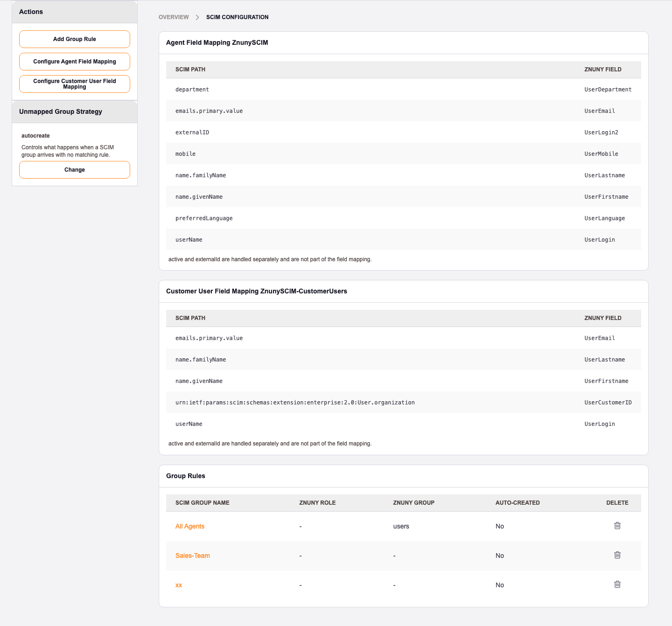Viewport: 672px width, 626px height.
Task: Delete the All Agents group rule
Action: tap(617, 526)
